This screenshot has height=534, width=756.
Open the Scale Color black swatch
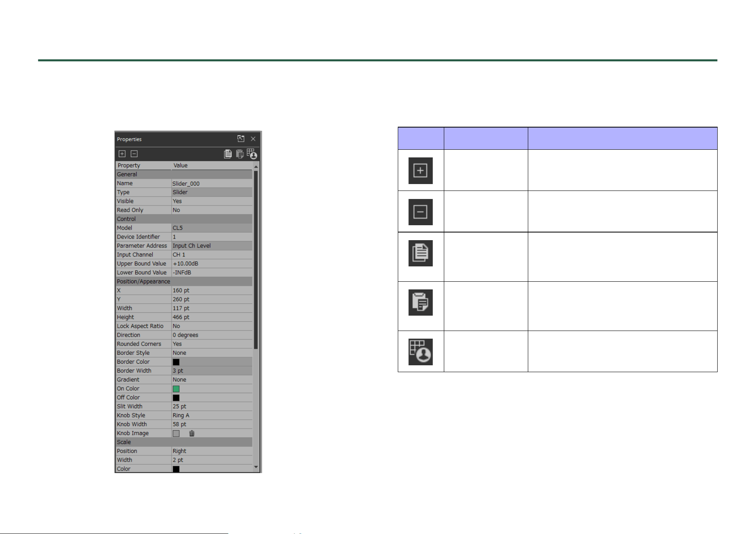point(176,469)
